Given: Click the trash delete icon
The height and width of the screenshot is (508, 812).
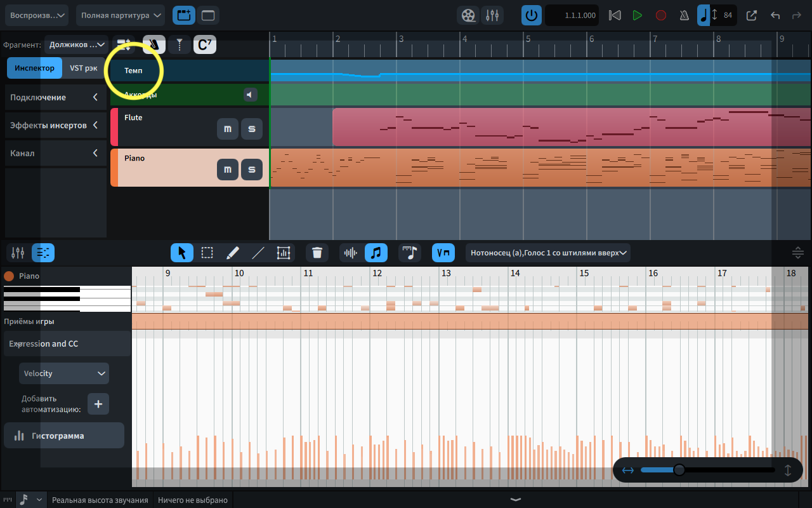Looking at the screenshot, I should 317,253.
